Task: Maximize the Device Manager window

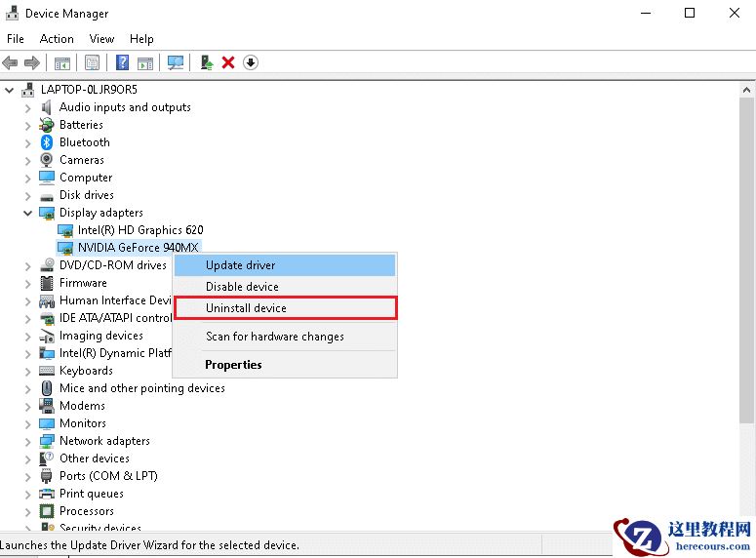Action: coord(690,13)
